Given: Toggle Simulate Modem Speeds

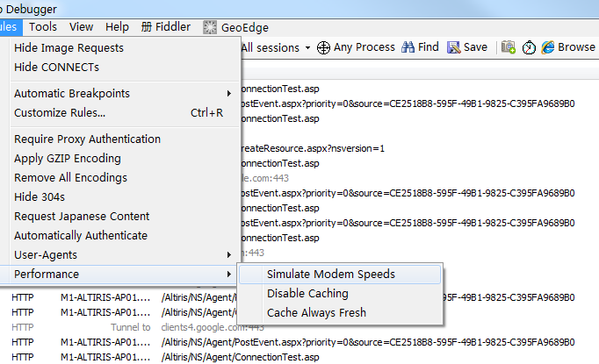Looking at the screenshot, I should pyautogui.click(x=330, y=275).
